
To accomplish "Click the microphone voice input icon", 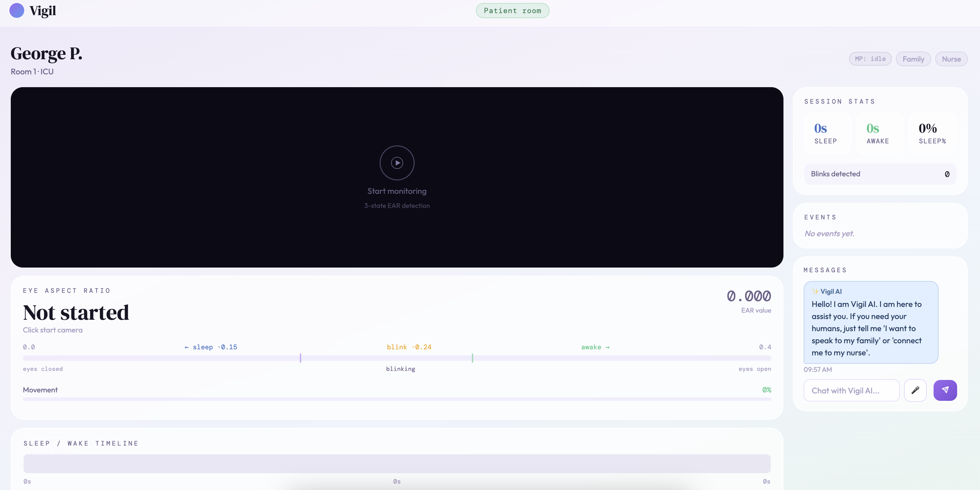I will (915, 390).
